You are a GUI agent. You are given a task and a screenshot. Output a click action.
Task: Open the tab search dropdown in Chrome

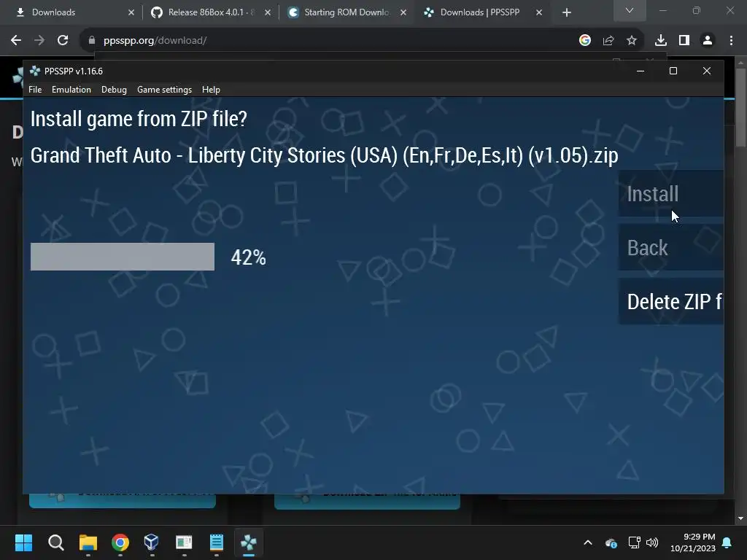630,10
